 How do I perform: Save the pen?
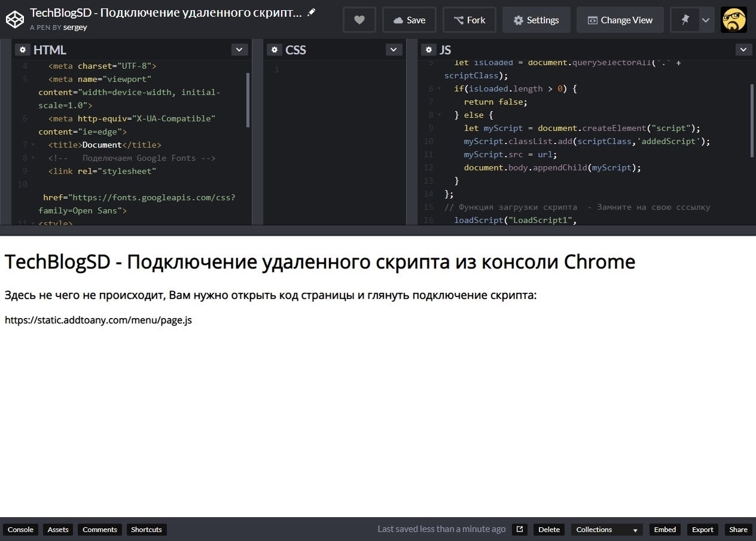409,20
